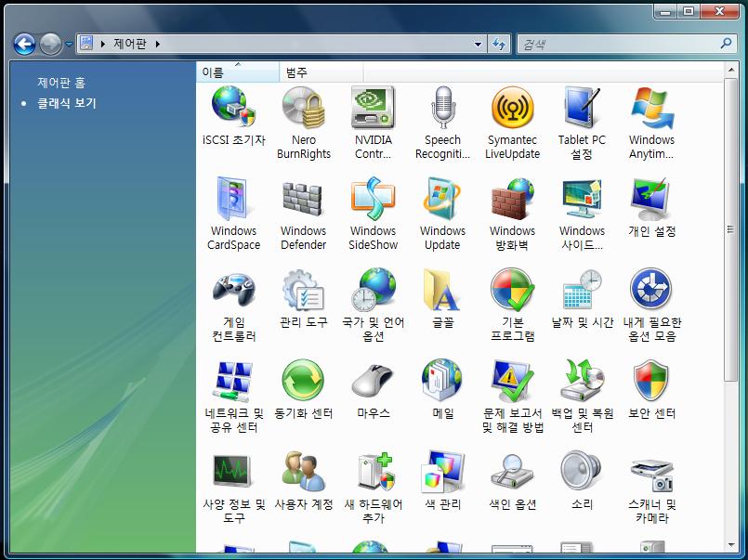Expand arrow after 제어판 breadcrumb

click(x=158, y=45)
